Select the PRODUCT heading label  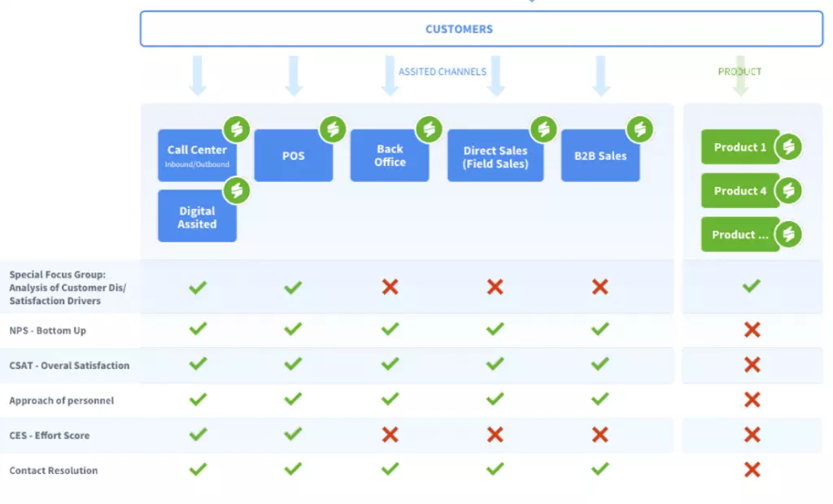click(739, 72)
